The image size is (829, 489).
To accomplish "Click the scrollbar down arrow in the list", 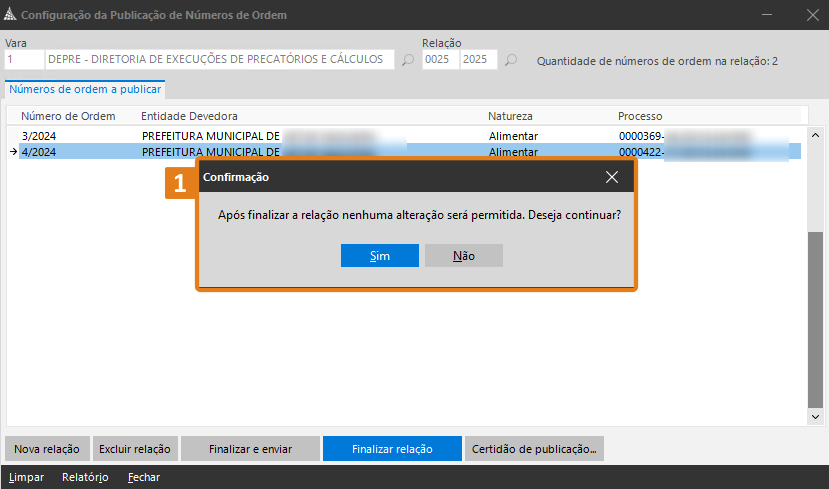I will (x=815, y=417).
